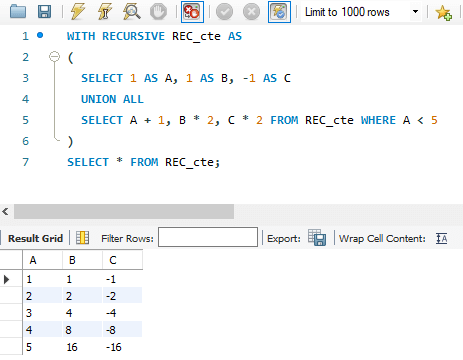This screenshot has height=360, width=463.
Task: Stop query execution with the hand icon
Action: pyautogui.click(x=158, y=12)
